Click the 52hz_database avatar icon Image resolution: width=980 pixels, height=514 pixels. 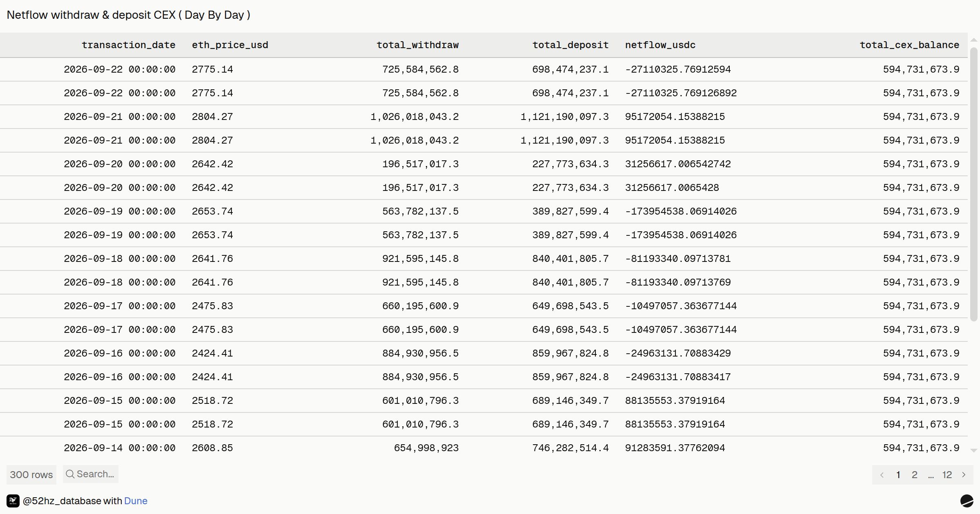pos(13,501)
